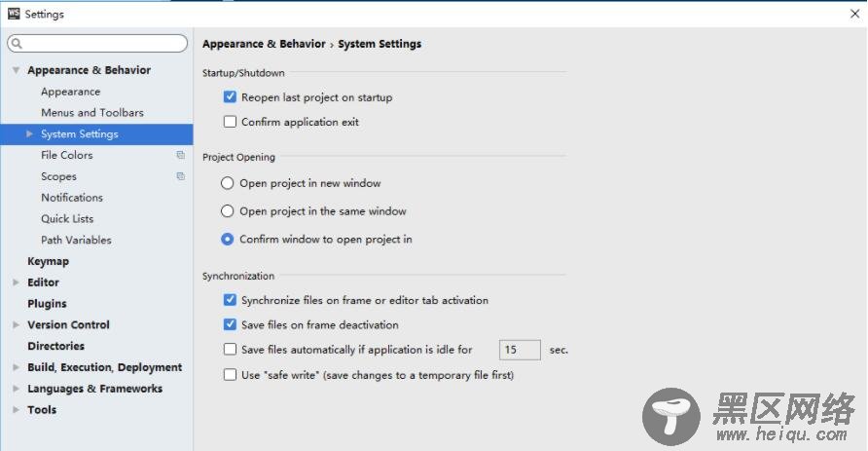The width and height of the screenshot is (868, 451).
Task: Click the WebStorm logo in title bar
Action: click(14, 14)
